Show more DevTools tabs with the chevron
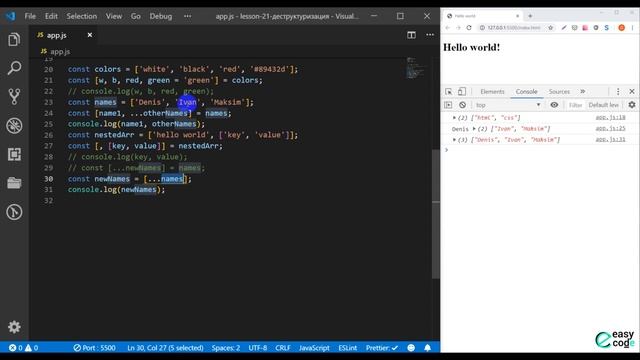The image size is (640, 360). [x=582, y=91]
